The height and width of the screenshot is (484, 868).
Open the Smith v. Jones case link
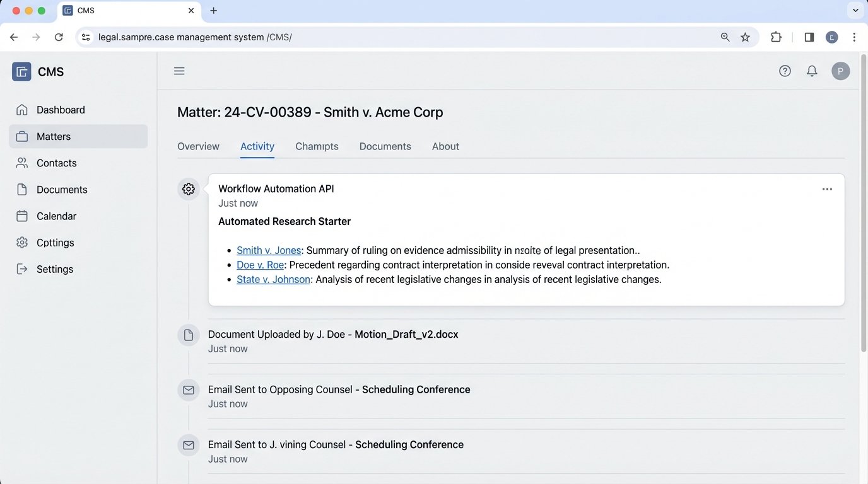click(268, 250)
